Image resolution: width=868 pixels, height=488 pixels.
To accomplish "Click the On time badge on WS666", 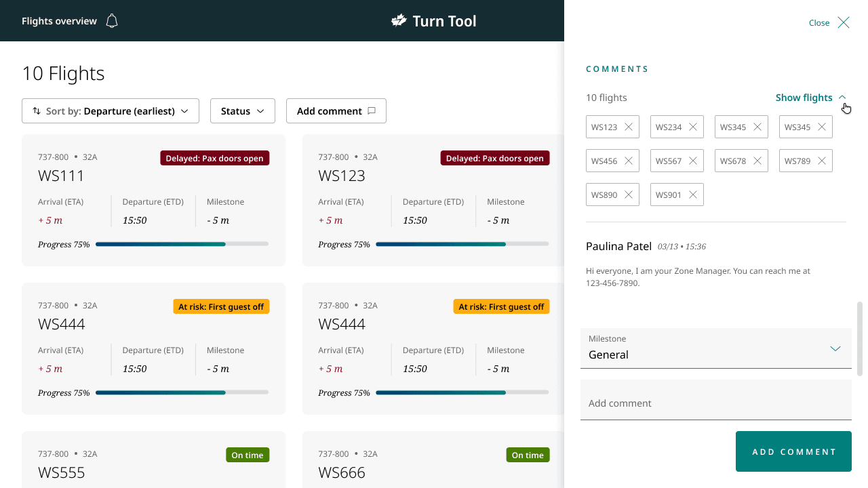I will [x=528, y=455].
